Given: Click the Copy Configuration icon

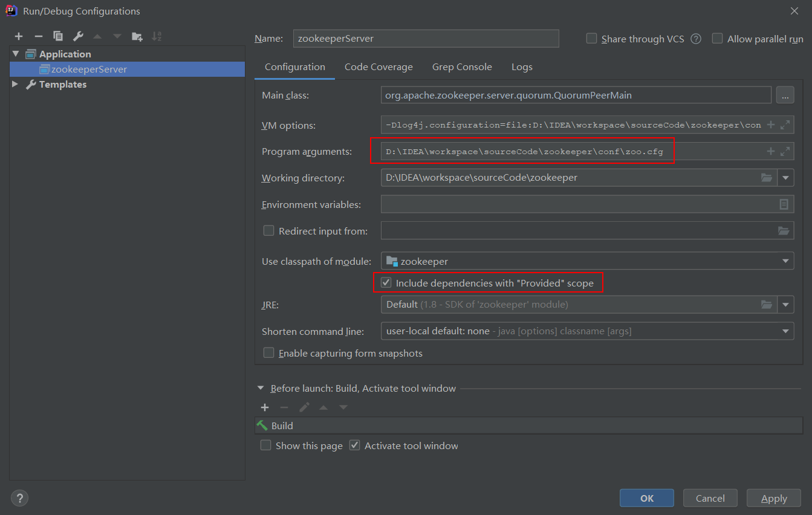Looking at the screenshot, I should (58, 36).
